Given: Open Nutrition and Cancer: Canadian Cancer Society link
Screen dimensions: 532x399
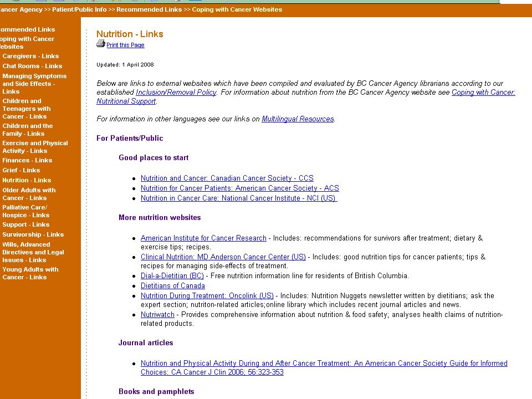Looking at the screenshot, I should click(x=227, y=178).
